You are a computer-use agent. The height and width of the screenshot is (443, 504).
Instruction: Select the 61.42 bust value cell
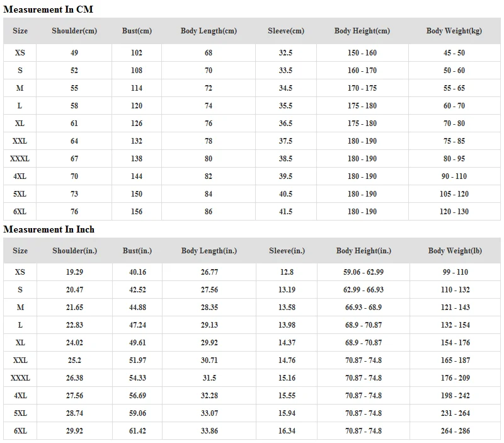click(137, 431)
